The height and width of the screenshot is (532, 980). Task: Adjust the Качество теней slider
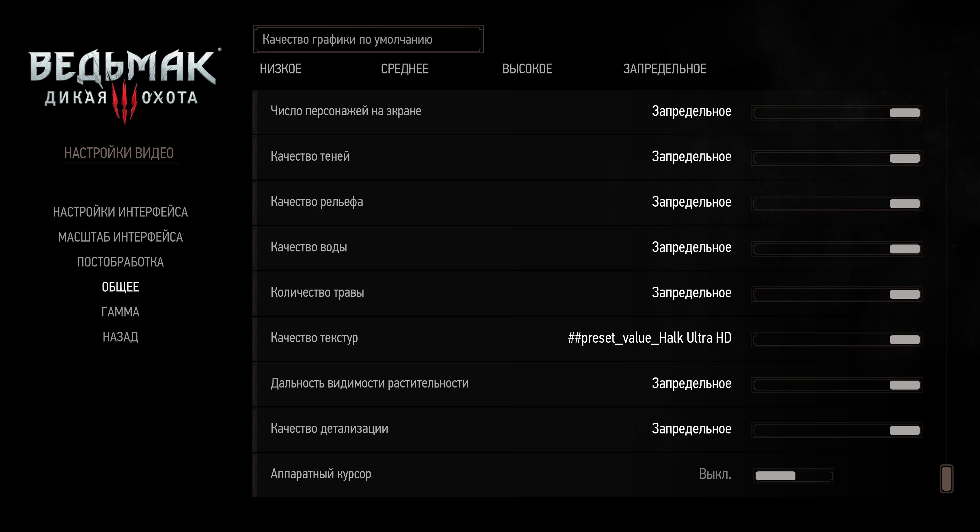click(x=836, y=158)
